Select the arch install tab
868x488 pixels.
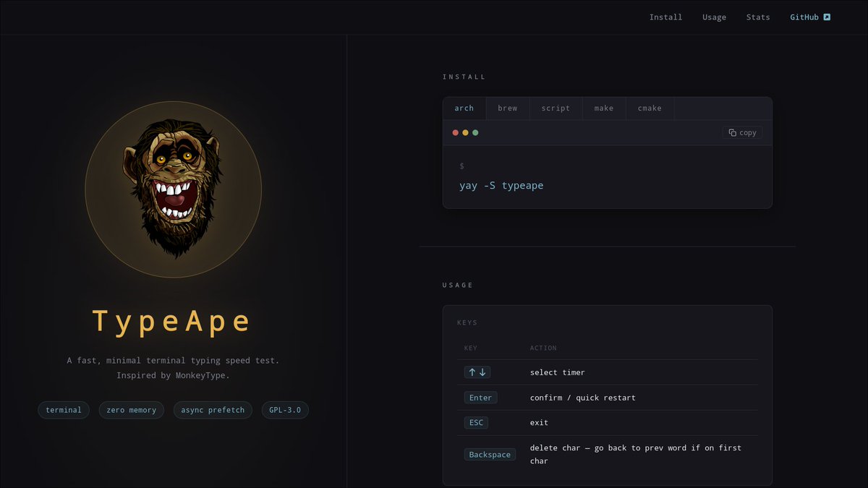(x=464, y=108)
